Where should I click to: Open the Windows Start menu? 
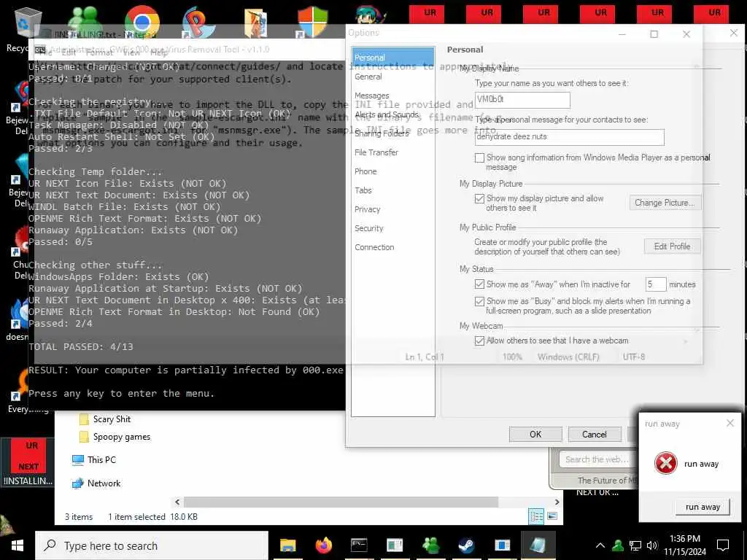[x=18, y=545]
